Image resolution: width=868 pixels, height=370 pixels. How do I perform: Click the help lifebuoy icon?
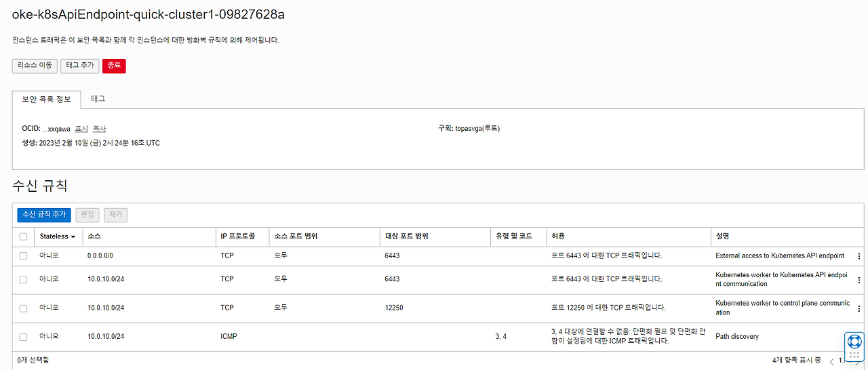click(854, 341)
